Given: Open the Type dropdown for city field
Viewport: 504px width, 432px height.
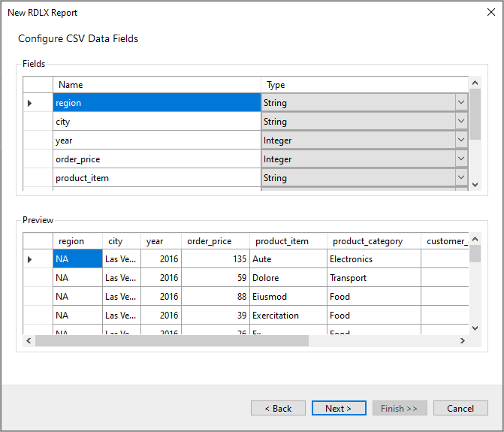Looking at the screenshot, I should click(461, 121).
